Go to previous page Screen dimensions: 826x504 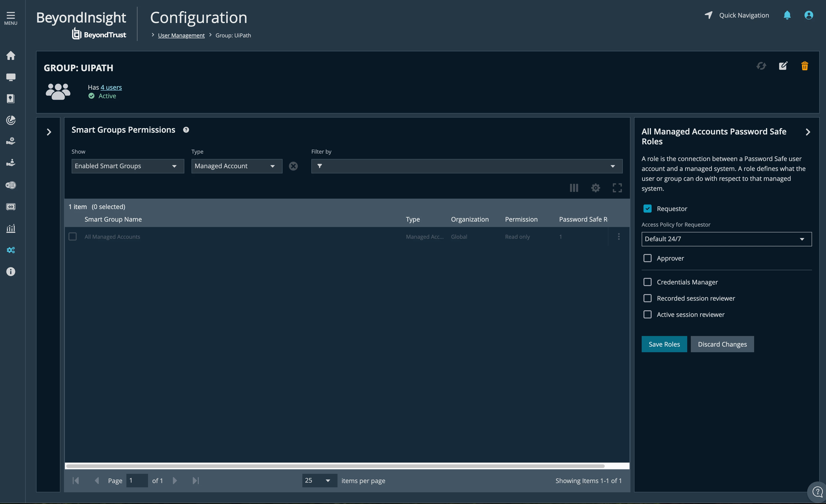point(97,481)
